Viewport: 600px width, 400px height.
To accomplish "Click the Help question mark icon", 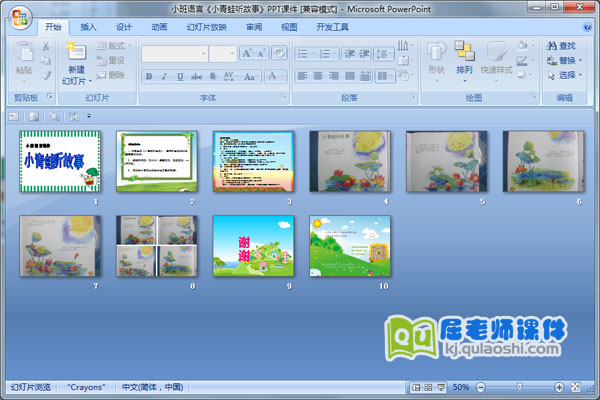I will pyautogui.click(x=587, y=27).
